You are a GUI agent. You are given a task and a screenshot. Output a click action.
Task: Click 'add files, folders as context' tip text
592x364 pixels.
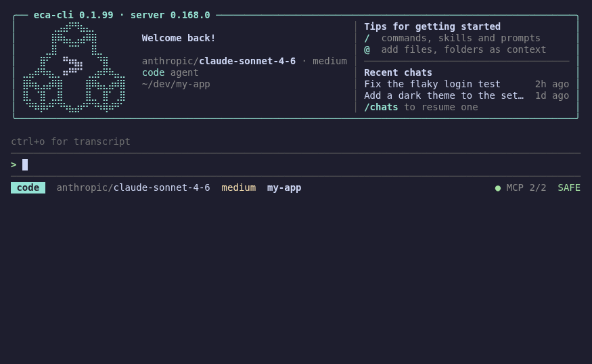point(463,50)
